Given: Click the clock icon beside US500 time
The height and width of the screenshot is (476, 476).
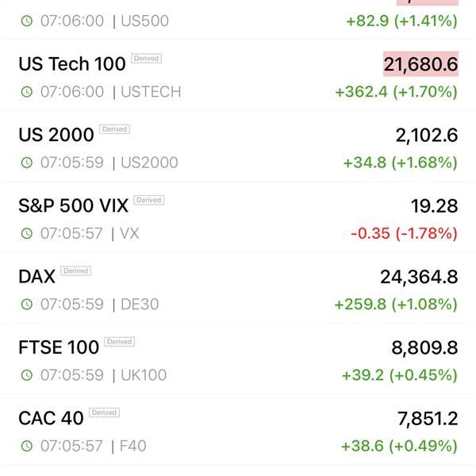Looking at the screenshot, I should (x=27, y=21).
